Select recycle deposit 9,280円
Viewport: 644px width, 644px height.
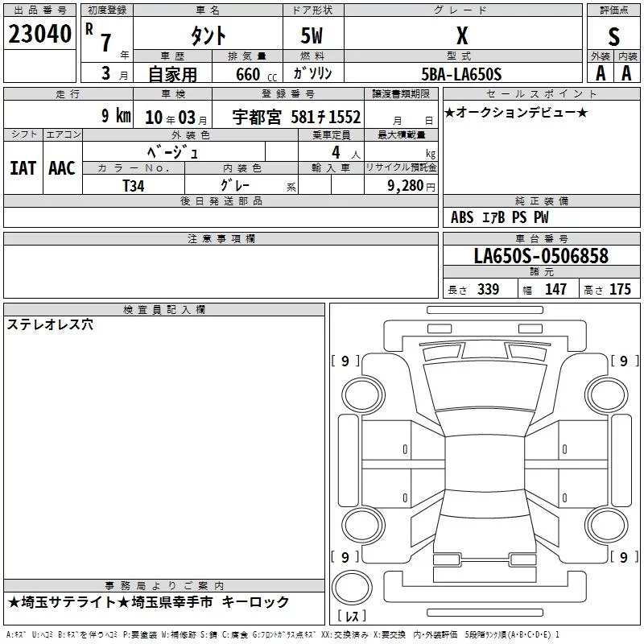[411, 186]
